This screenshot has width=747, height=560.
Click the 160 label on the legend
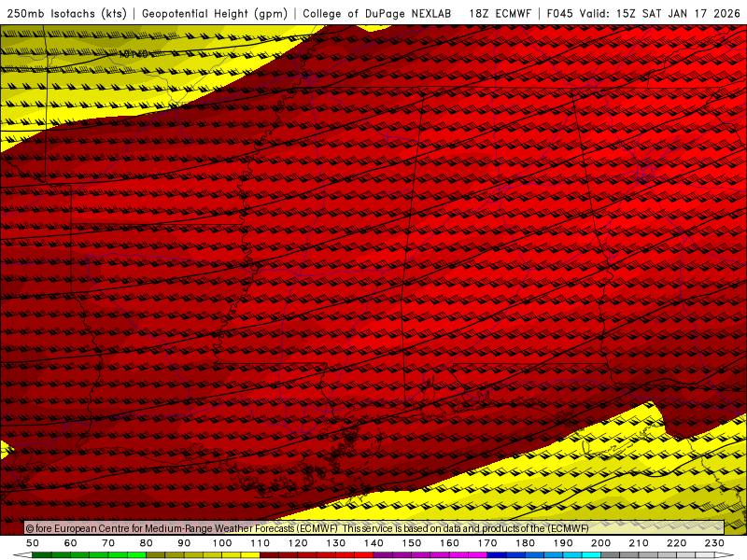(449, 543)
